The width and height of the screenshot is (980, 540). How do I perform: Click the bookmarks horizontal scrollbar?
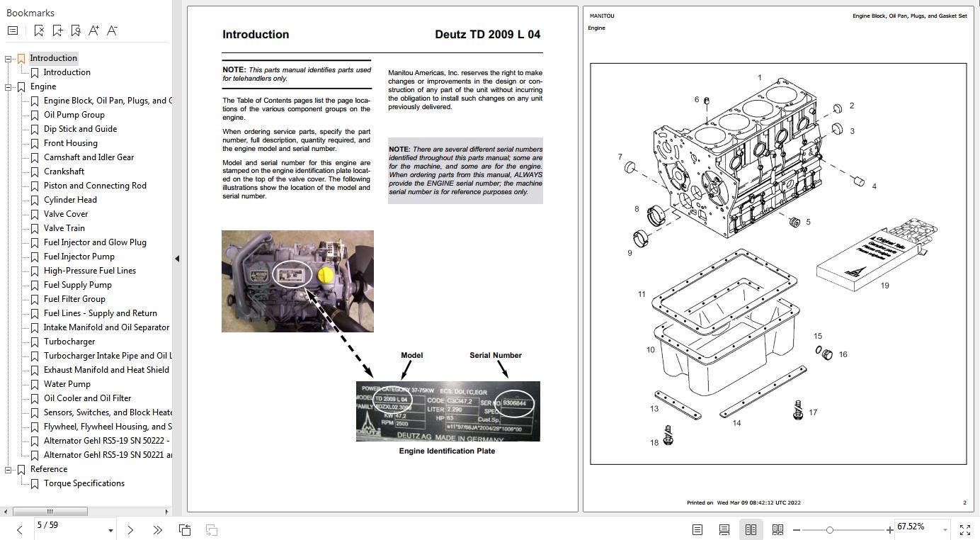pyautogui.click(x=50, y=511)
